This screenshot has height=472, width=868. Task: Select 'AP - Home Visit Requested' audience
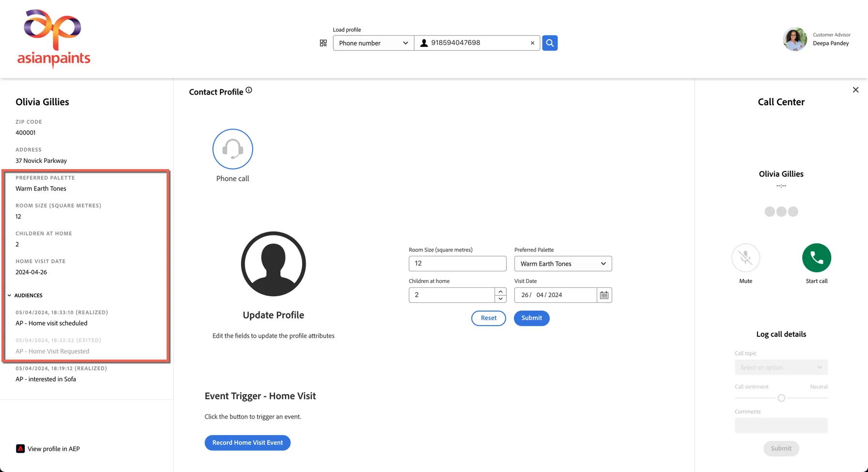(x=52, y=351)
